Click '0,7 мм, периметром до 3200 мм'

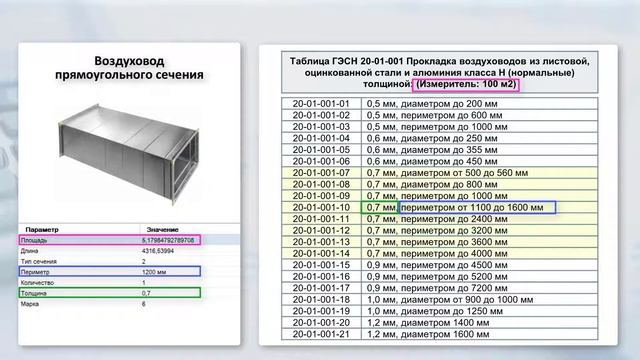pyautogui.click(x=437, y=231)
